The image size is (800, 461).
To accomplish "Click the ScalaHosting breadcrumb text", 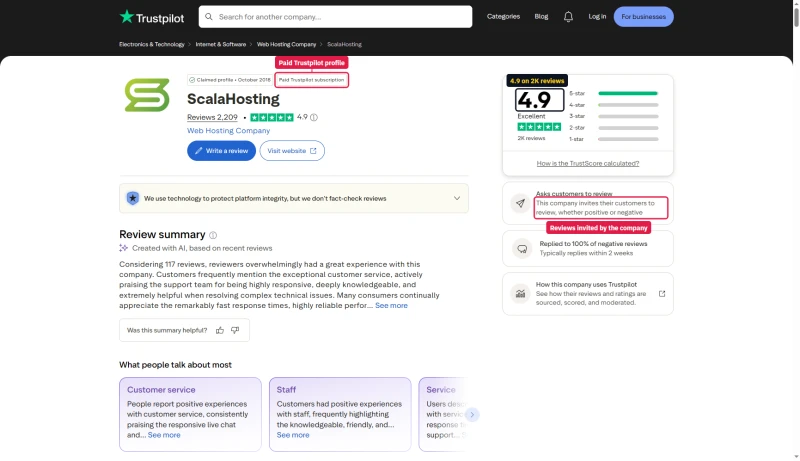I will coord(344,44).
